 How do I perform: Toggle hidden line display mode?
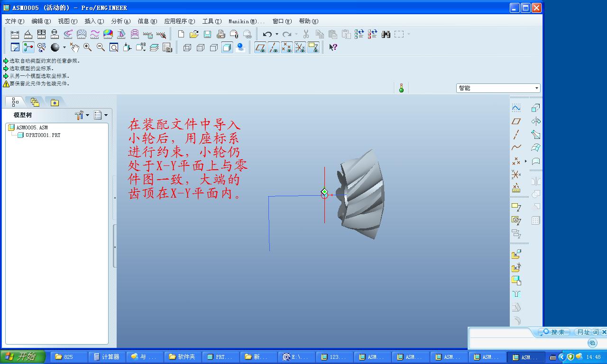point(201,47)
